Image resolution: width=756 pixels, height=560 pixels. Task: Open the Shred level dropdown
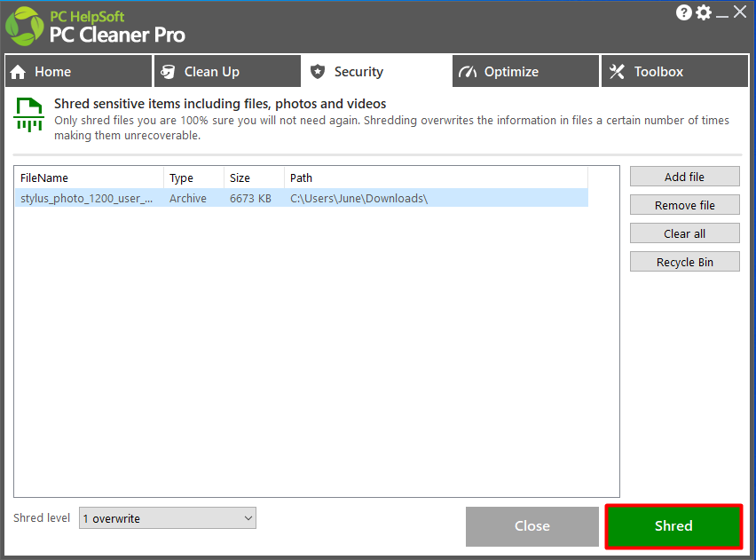click(168, 518)
